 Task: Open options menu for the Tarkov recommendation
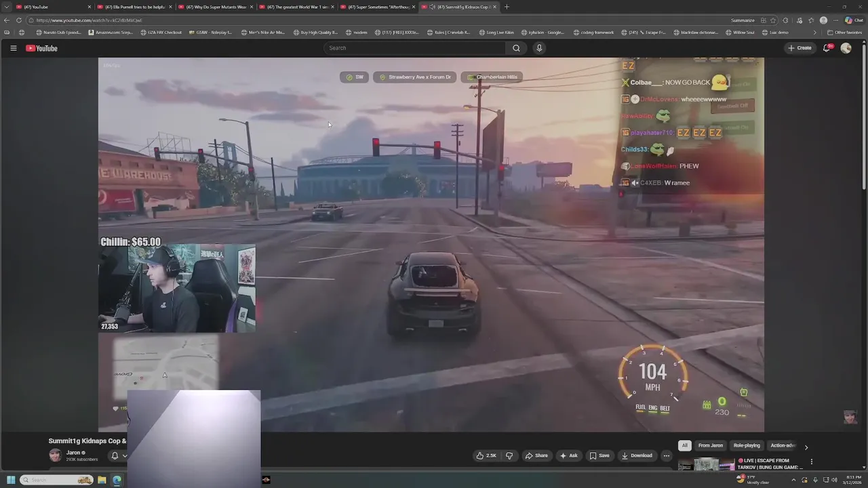(811, 462)
